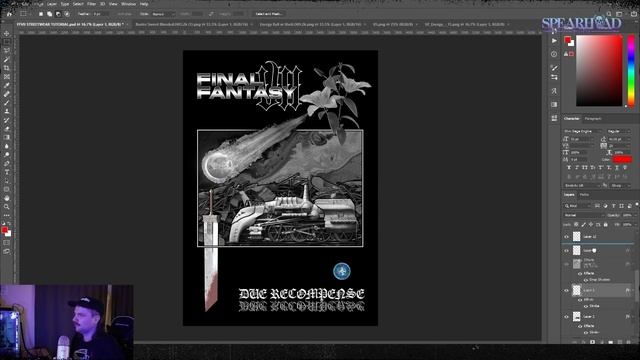Toggle Underline in Character panel
Image resolution: width=640 pixels, height=360 pixels.
(616, 168)
